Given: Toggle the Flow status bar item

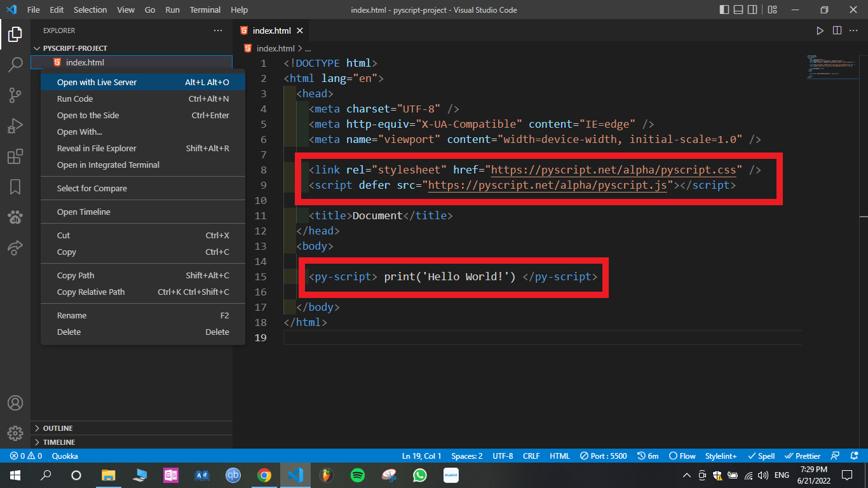Looking at the screenshot, I should (x=682, y=456).
